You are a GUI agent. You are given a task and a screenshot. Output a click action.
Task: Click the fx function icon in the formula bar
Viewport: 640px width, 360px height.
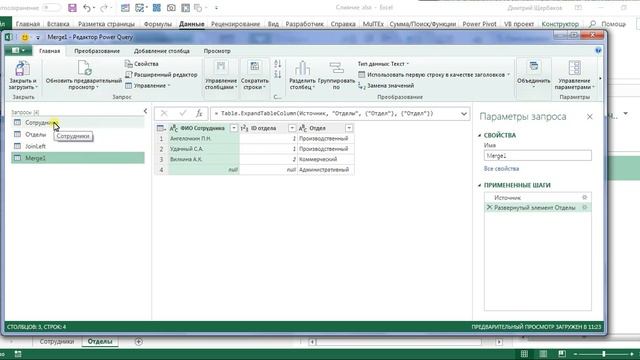199,113
